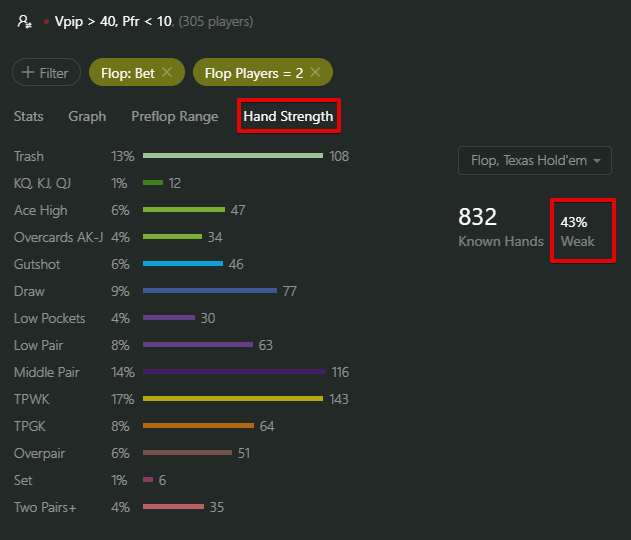Remove the Flop: Bet filter
631x540 pixels.
(167, 72)
